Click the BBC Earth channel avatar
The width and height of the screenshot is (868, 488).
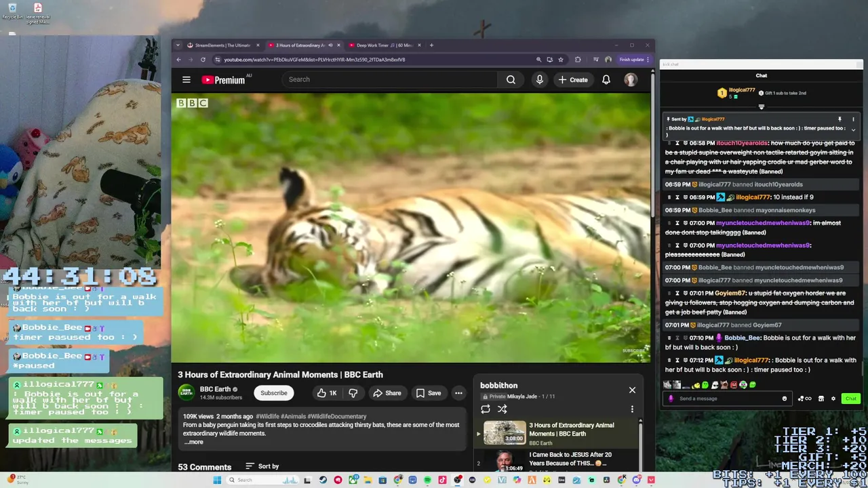point(186,392)
